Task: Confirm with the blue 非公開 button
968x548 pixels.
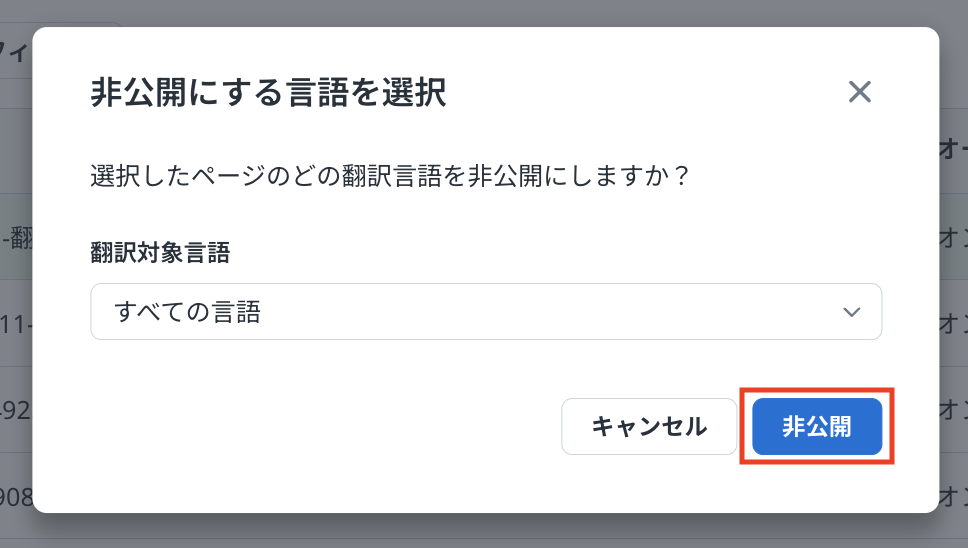Action: coord(817,427)
